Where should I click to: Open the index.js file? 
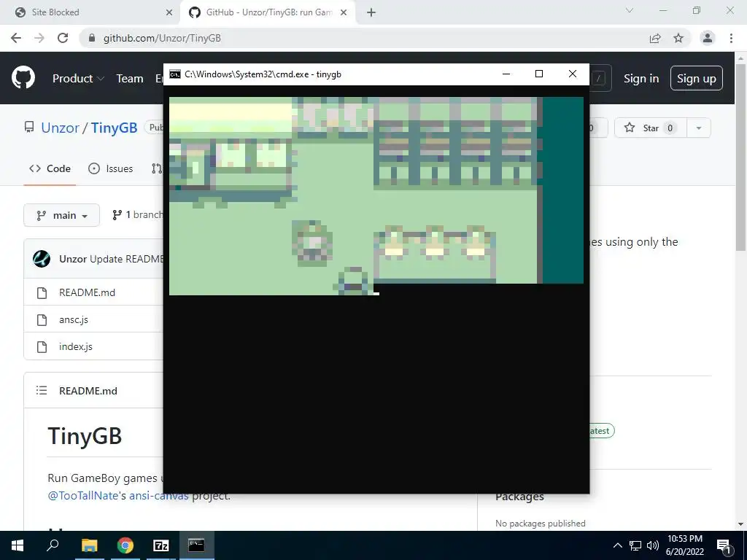point(76,346)
